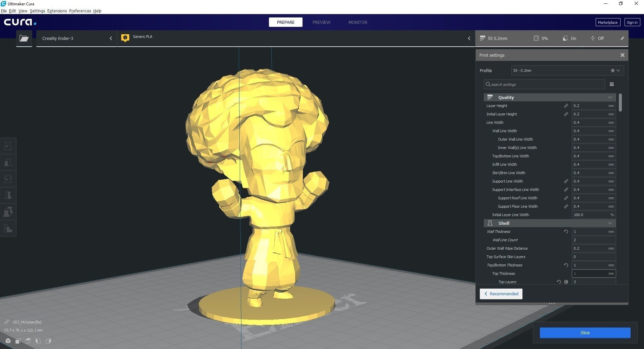The image size is (644, 349).
Task: Switch to Left view cube icon
Action: click(38, 341)
